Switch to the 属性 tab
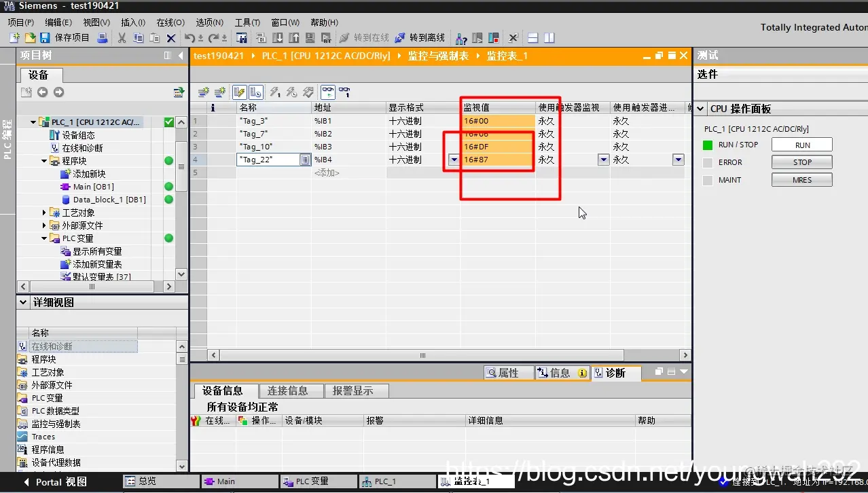Viewport: 868px width, 493px height. 508,373
